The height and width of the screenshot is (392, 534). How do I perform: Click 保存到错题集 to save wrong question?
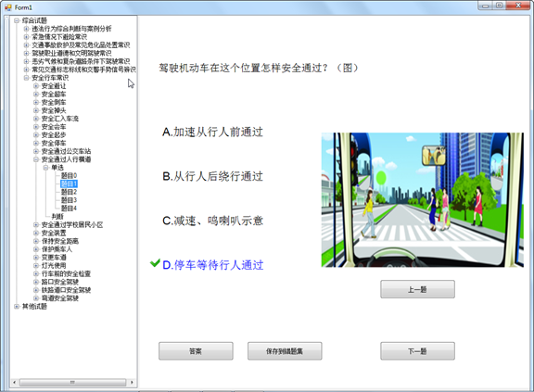285,351
